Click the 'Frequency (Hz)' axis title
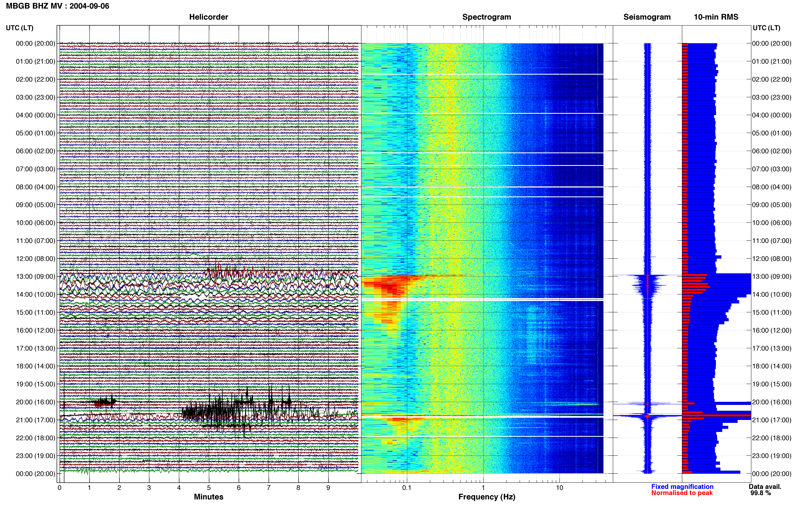 487,497
